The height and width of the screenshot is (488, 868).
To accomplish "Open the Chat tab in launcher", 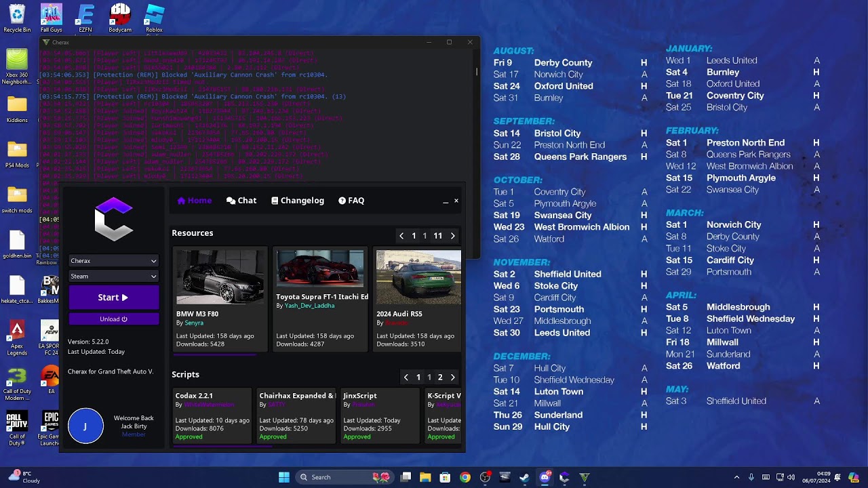I will point(241,201).
